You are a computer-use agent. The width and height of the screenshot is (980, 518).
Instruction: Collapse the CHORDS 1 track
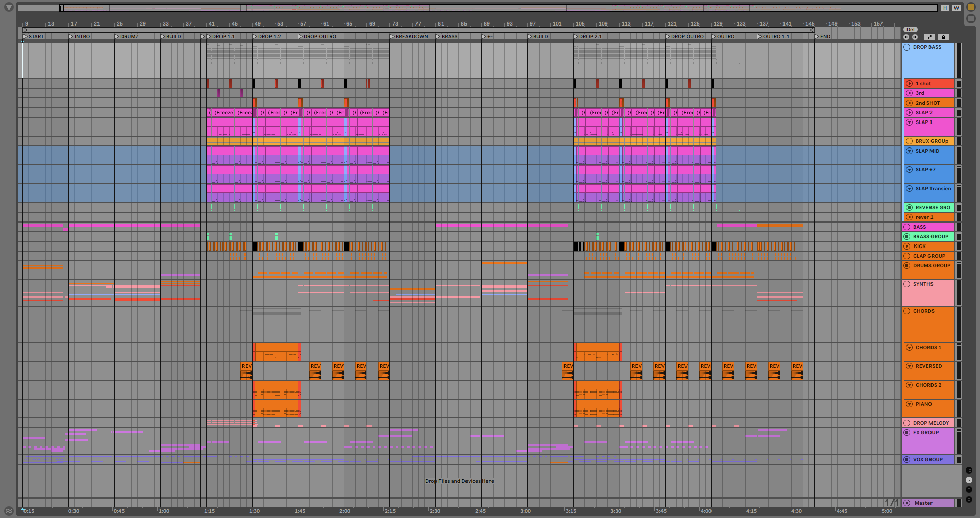(x=909, y=347)
